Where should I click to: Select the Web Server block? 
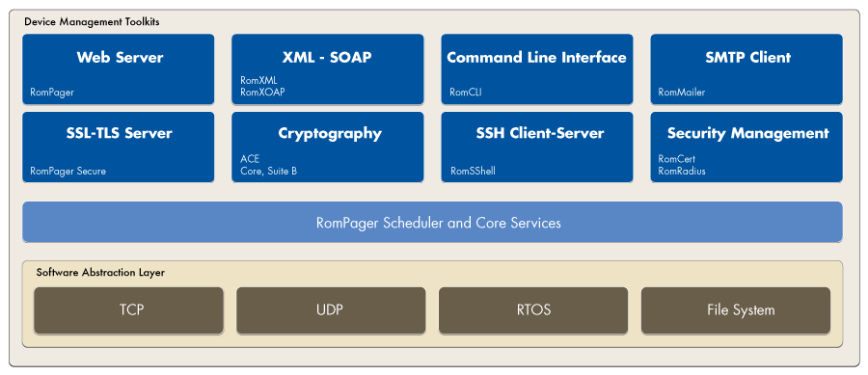[118, 69]
